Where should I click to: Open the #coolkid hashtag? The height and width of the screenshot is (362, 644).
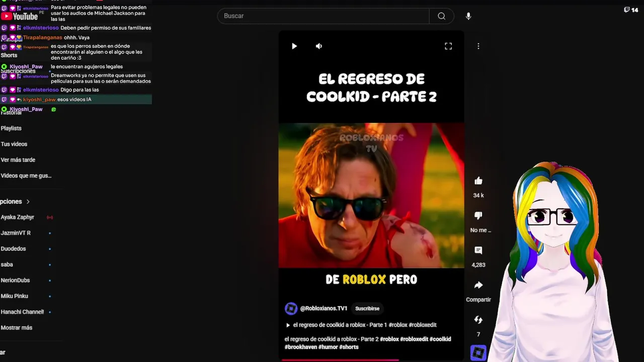point(440,339)
